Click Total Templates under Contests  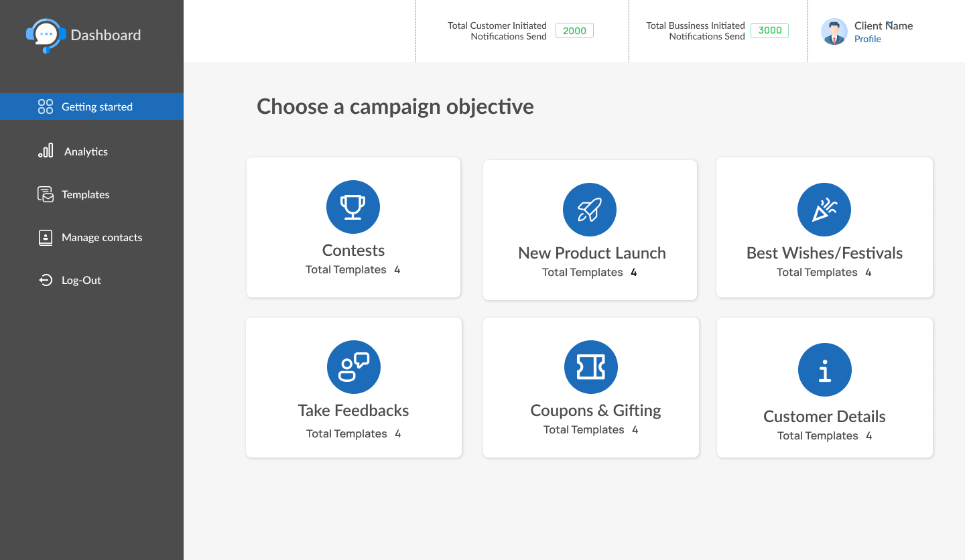click(x=346, y=269)
